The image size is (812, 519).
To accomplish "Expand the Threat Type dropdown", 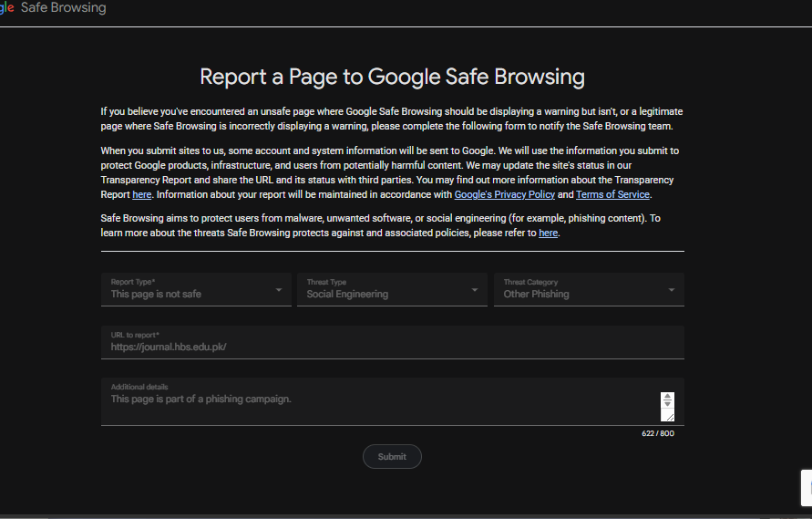I will 392,289.
